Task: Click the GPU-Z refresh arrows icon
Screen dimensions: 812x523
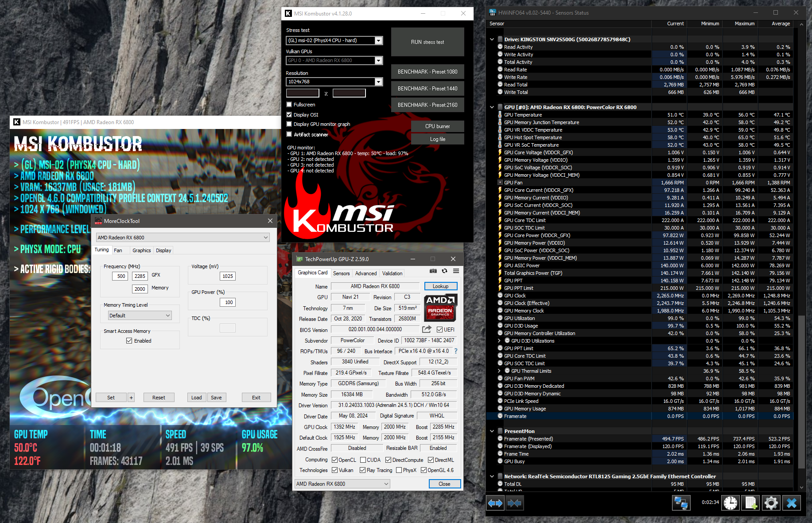Action: tap(444, 271)
